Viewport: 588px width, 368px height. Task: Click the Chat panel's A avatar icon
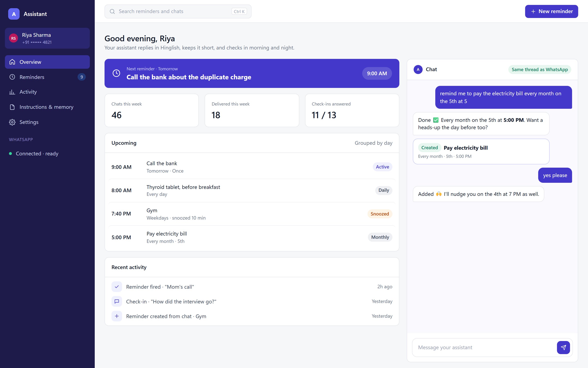(418, 70)
